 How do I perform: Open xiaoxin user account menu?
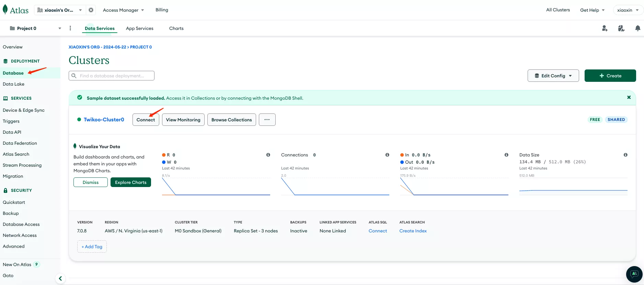coord(628,10)
